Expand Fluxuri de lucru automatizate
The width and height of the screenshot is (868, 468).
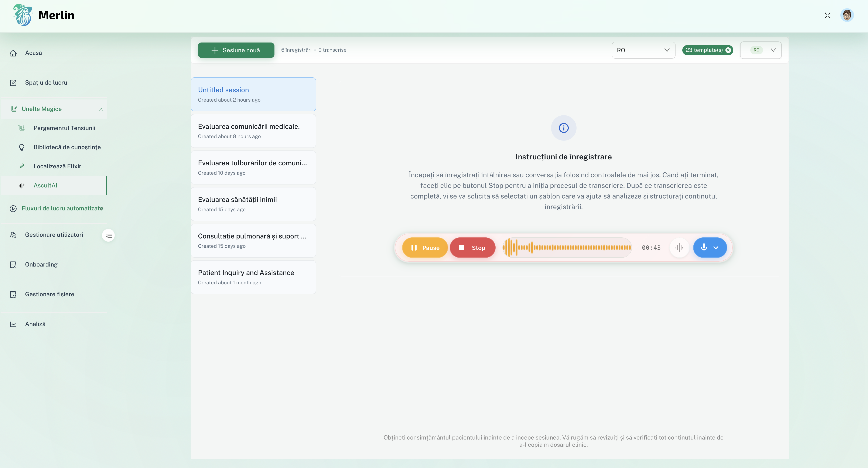pyautogui.click(x=101, y=209)
